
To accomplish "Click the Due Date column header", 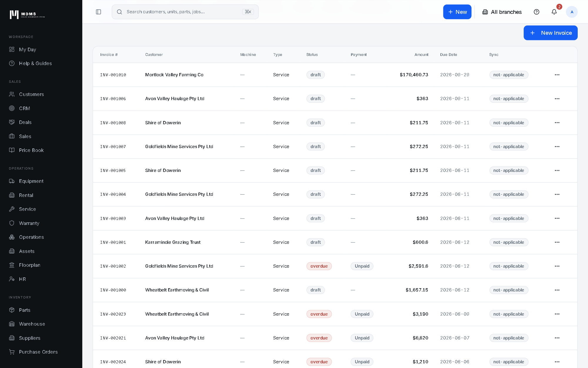I will (x=448, y=55).
